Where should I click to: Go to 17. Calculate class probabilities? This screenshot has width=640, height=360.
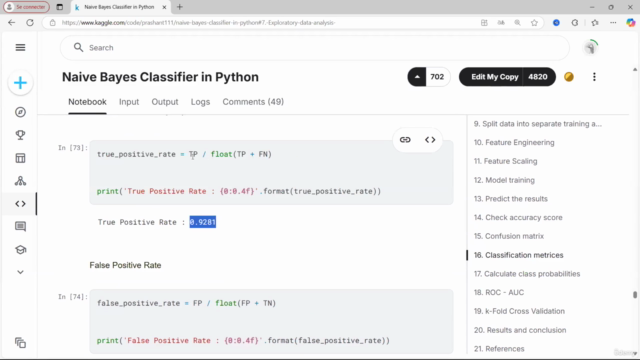pyautogui.click(x=527, y=274)
